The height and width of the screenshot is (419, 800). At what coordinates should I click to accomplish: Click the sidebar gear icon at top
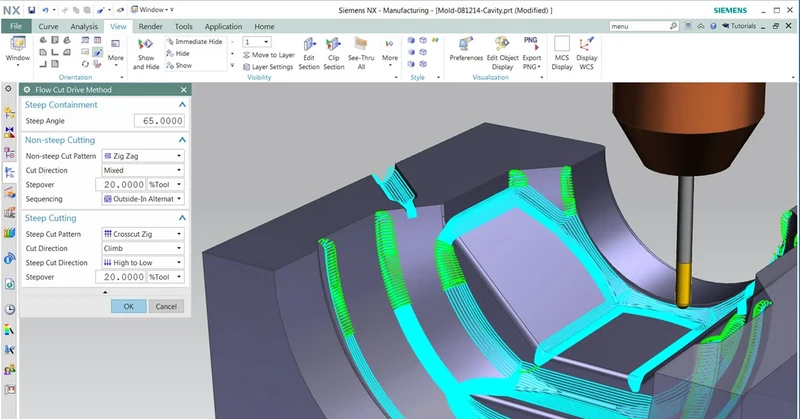8,89
